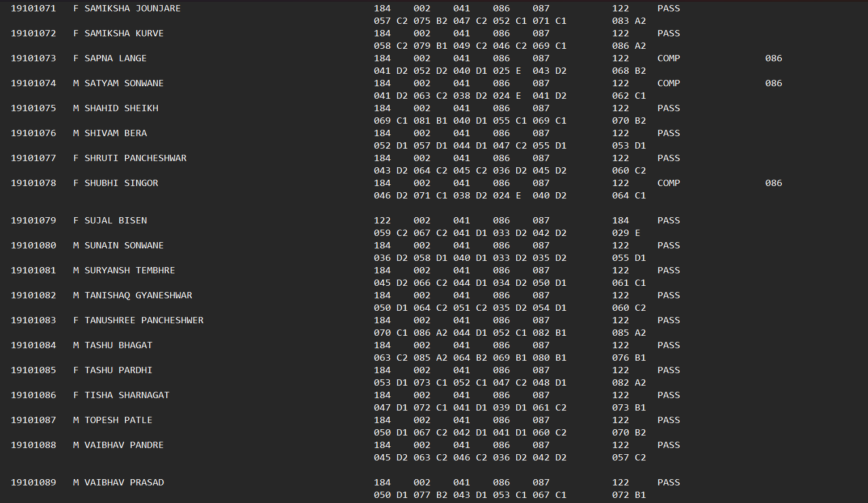Click the name SHRUTI PANCHESHWAR
This screenshot has height=503, width=868.
[x=135, y=158]
